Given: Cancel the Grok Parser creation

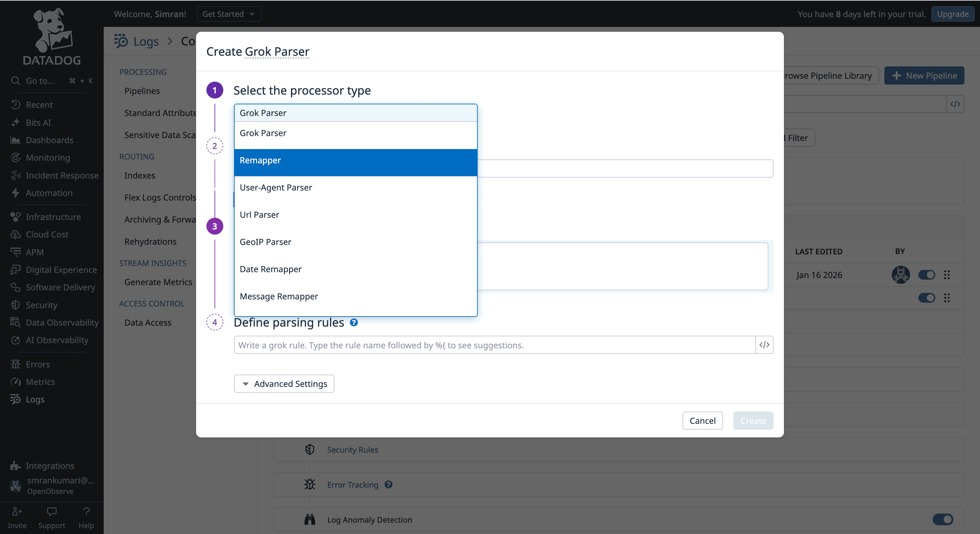Looking at the screenshot, I should 702,420.
